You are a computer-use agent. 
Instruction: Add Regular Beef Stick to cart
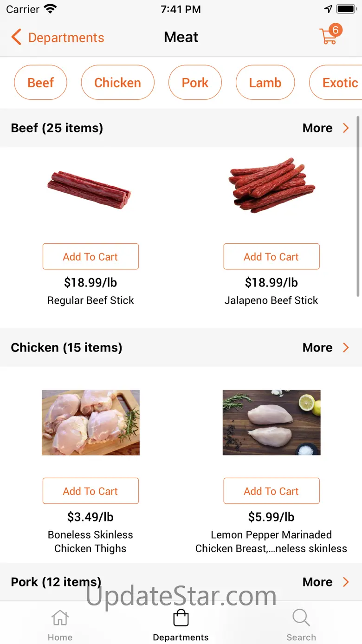pos(90,257)
